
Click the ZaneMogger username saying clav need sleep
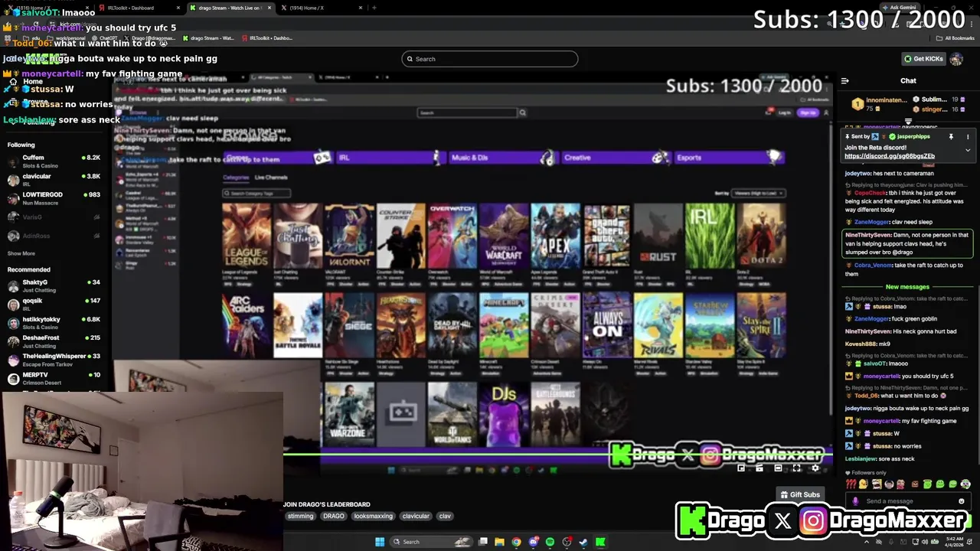pyautogui.click(x=872, y=222)
